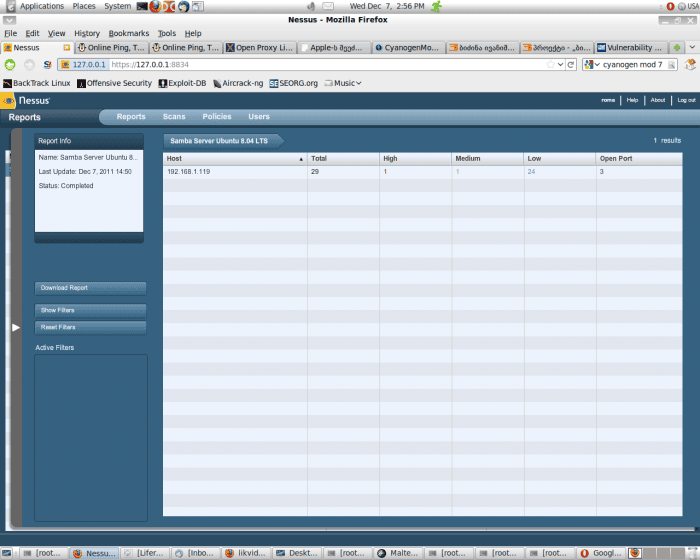This screenshot has width=700, height=560.
Task: Go to Firefox home page icon
Action: coord(690,65)
